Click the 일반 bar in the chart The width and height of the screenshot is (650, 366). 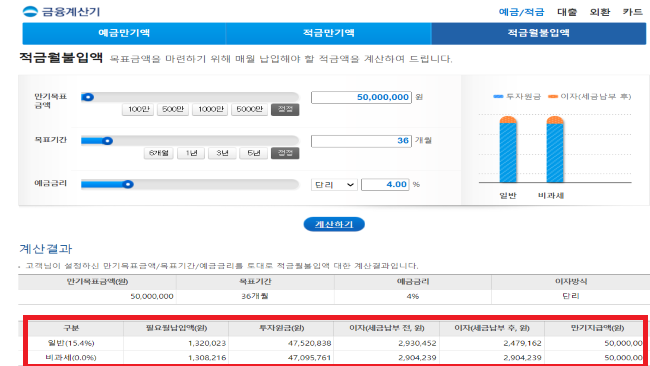pyautogui.click(x=508, y=150)
